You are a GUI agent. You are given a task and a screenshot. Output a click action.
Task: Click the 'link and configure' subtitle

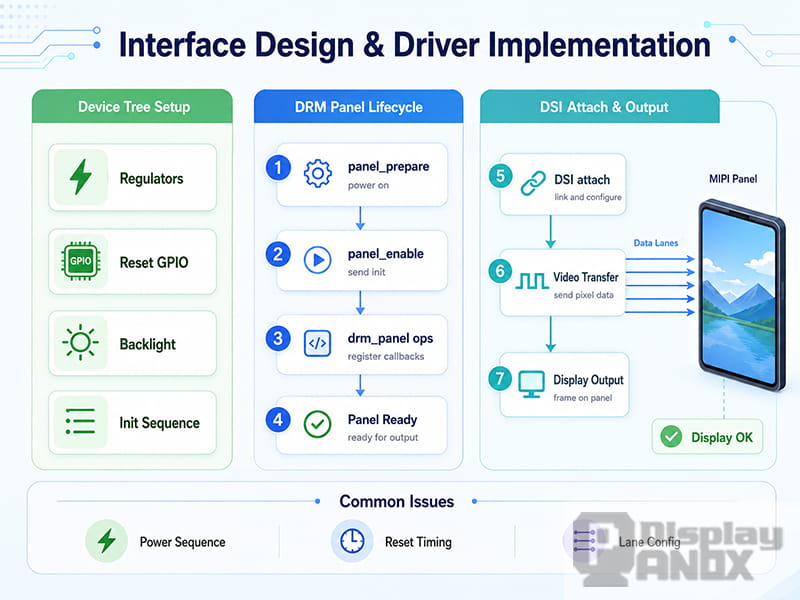(x=588, y=197)
